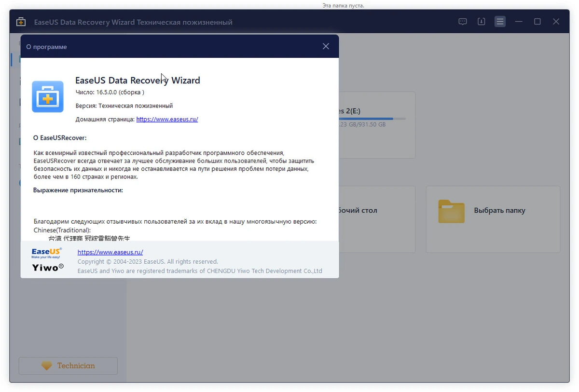This screenshot has height=392, width=579.
Task: Click the Technician license button
Action: click(x=68, y=365)
